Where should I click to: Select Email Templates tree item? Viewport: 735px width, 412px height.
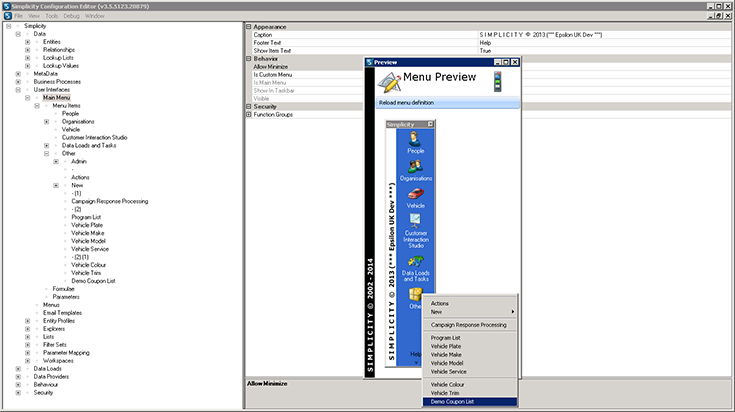[x=62, y=313]
